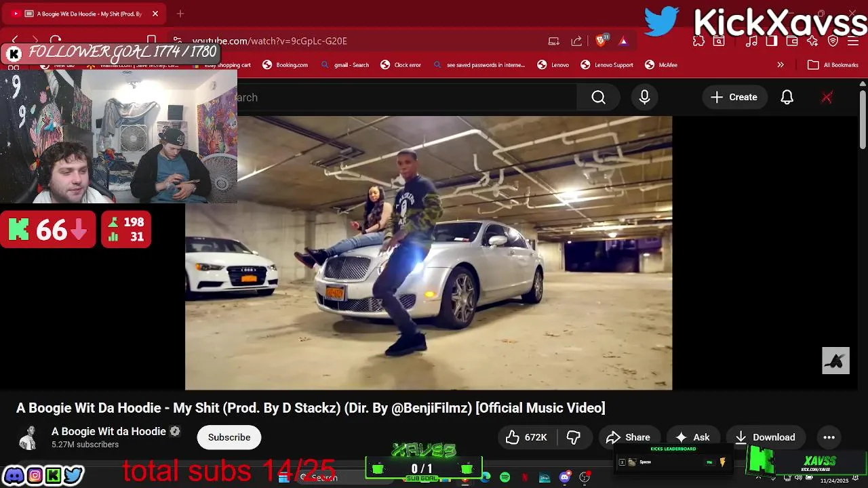Viewport: 868px width, 488px height.
Task: Bookmark this page with the bookmark icon
Action: click(x=152, y=41)
